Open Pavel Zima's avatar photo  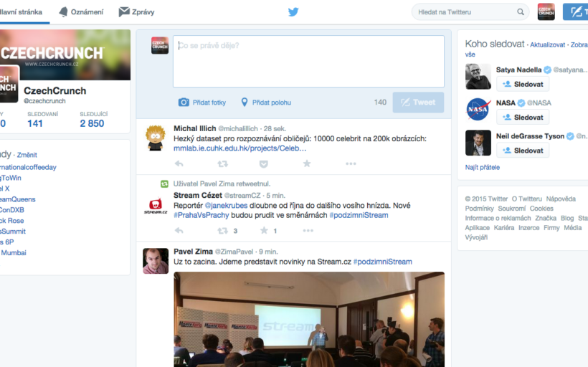[156, 261]
